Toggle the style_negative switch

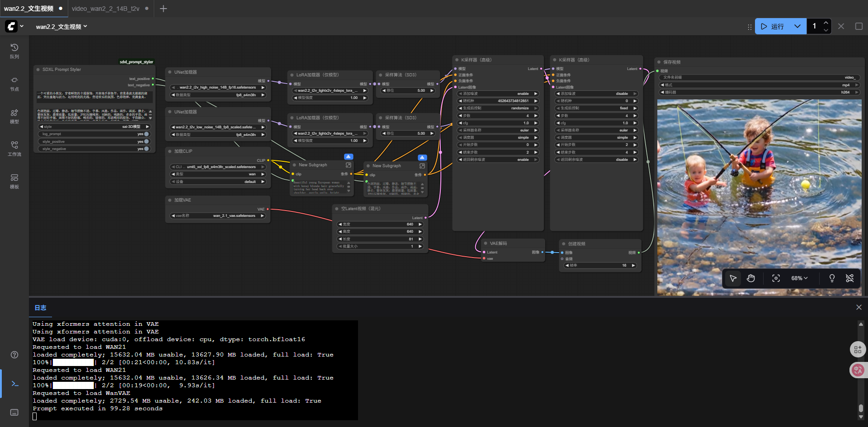(x=146, y=149)
